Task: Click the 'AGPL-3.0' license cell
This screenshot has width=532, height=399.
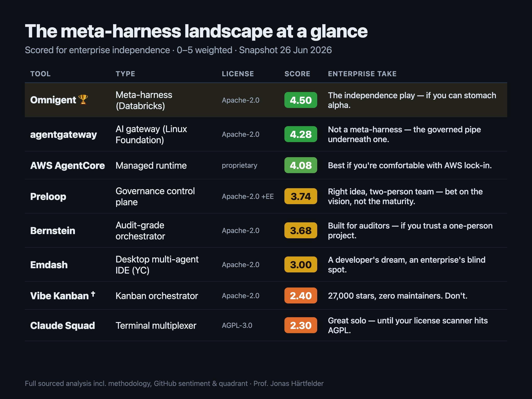Action: [x=237, y=326]
